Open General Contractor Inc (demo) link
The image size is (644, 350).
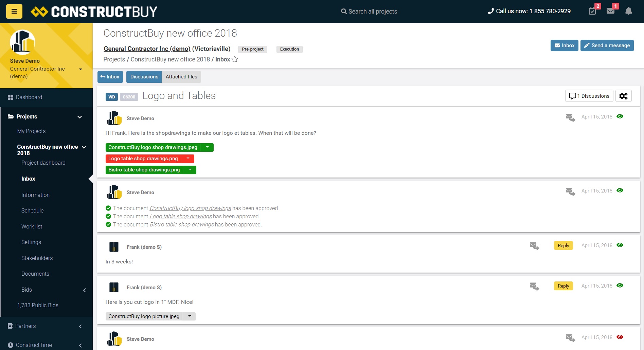[147, 49]
